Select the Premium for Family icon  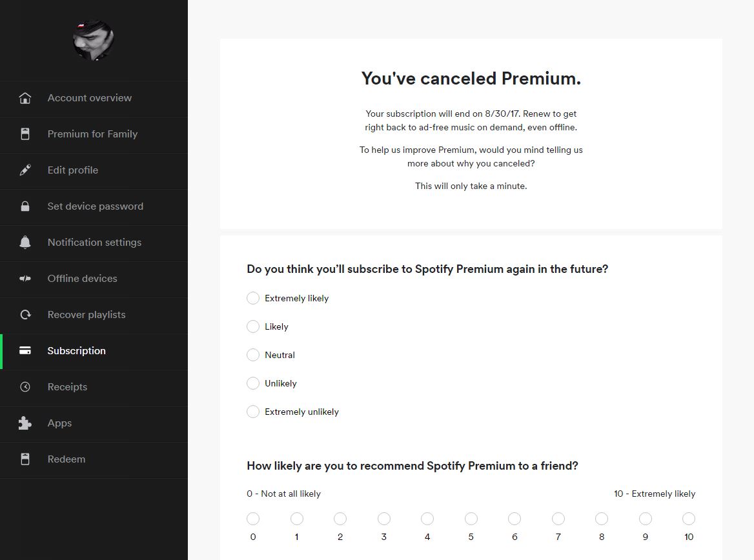(x=25, y=134)
